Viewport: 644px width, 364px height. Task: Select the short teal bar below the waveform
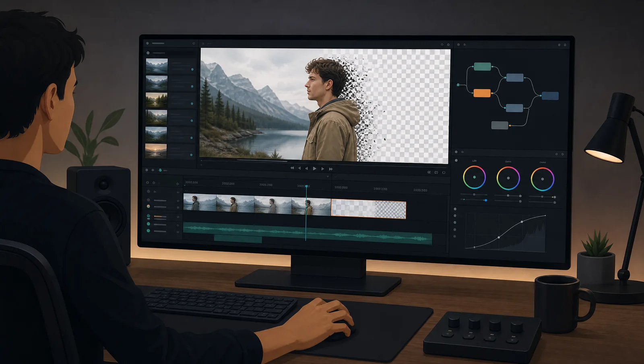click(238, 239)
